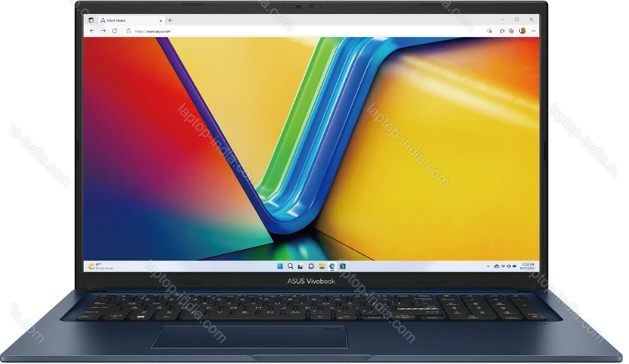Click the user profile avatar
The image size is (629, 364).
click(522, 31)
